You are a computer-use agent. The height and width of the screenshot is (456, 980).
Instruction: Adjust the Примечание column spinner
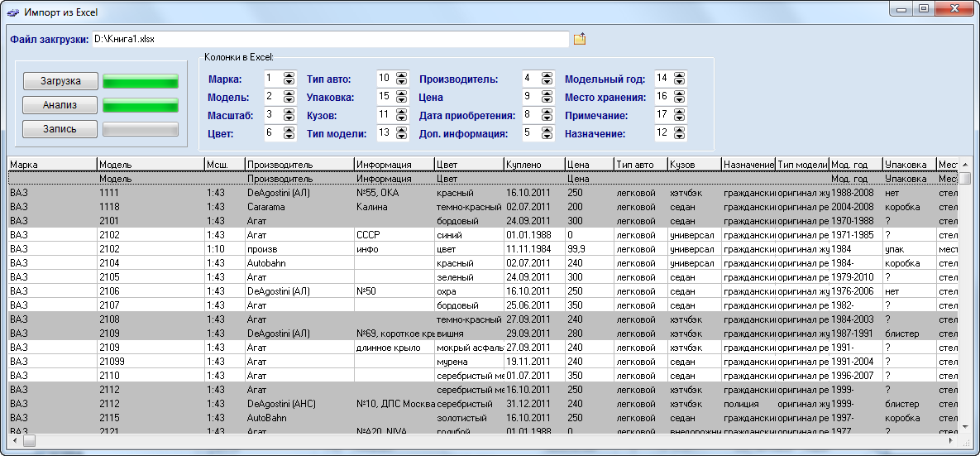pyautogui.click(x=680, y=114)
